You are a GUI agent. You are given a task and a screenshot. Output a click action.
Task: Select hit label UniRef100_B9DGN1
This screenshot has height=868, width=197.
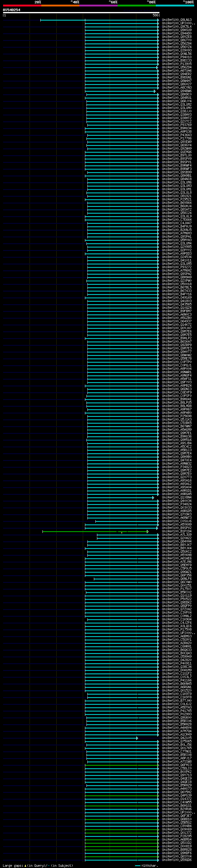coord(176,77)
